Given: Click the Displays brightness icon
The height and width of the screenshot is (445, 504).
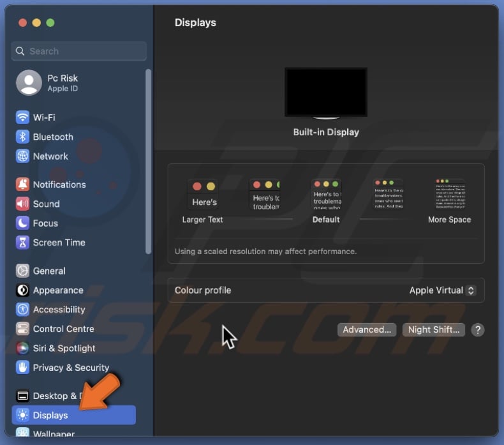Looking at the screenshot, I should pos(22,415).
